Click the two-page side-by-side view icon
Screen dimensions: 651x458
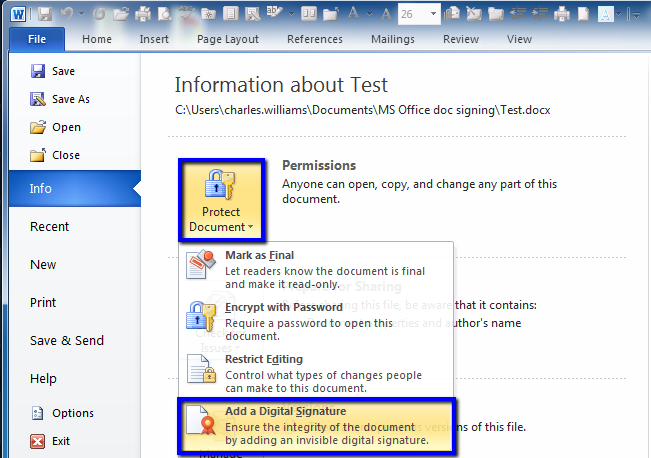point(309,15)
